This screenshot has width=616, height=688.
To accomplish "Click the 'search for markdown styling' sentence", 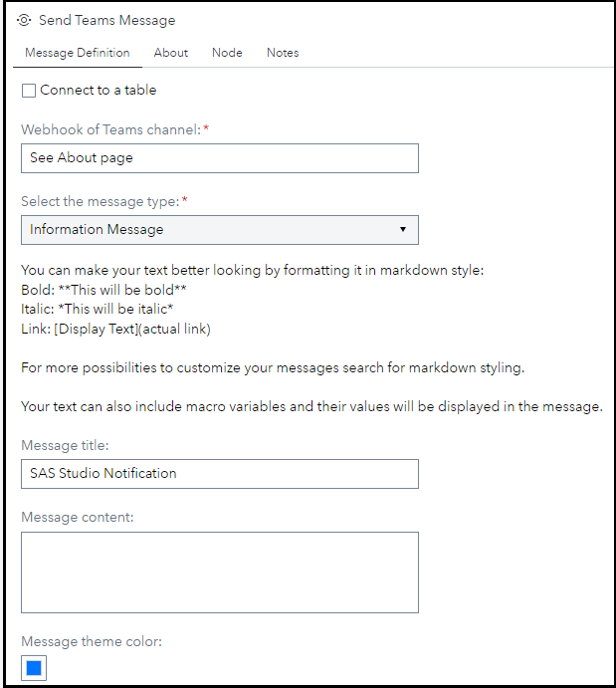I will [273, 367].
